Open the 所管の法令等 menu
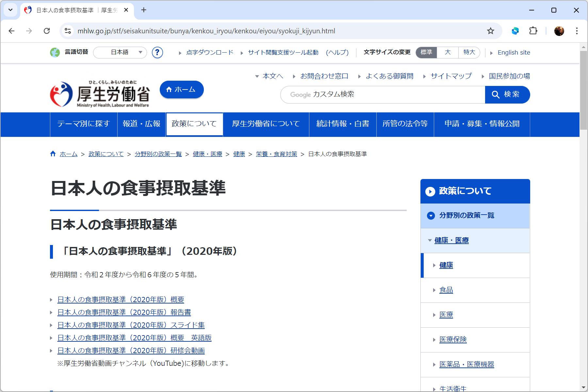The image size is (588, 392). pyautogui.click(x=405, y=124)
